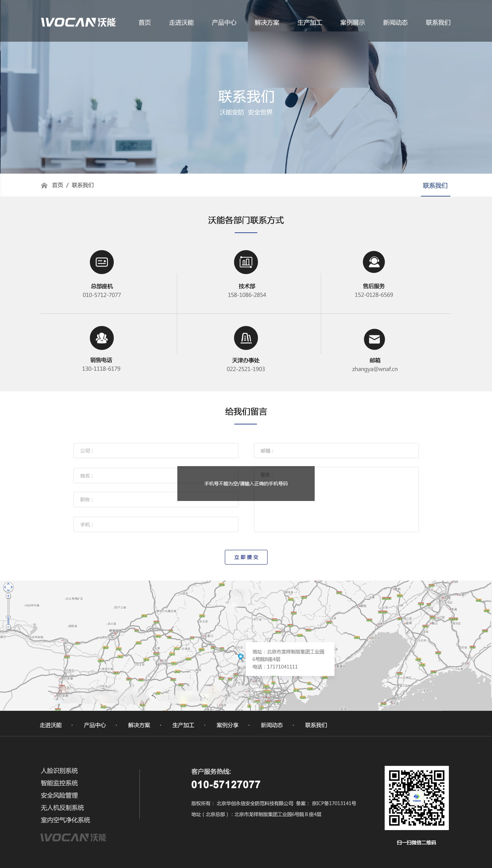Open the 走进沃能 nav menu item

click(181, 23)
